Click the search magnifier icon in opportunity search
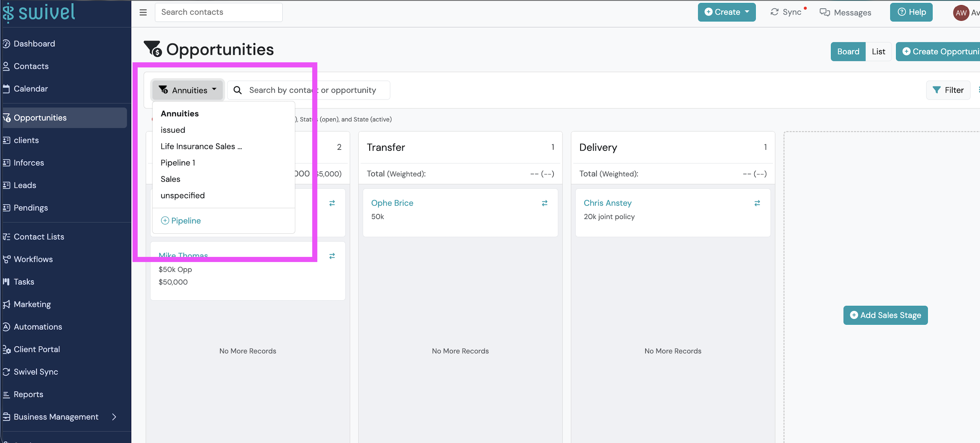Image resolution: width=980 pixels, height=443 pixels. (x=237, y=90)
